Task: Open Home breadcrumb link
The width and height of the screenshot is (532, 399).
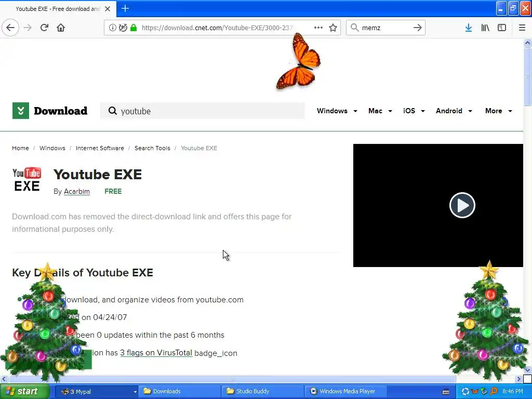Action: [20, 148]
